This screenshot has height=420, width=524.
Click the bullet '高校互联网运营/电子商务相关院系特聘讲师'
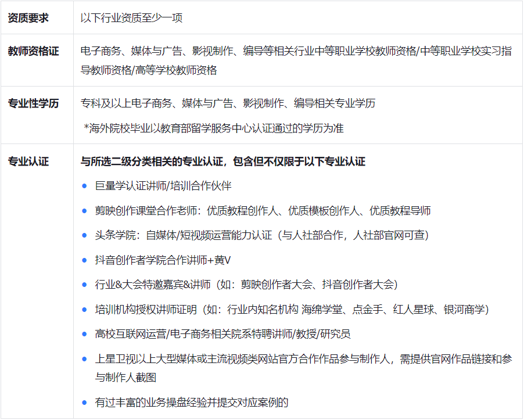click(223, 334)
